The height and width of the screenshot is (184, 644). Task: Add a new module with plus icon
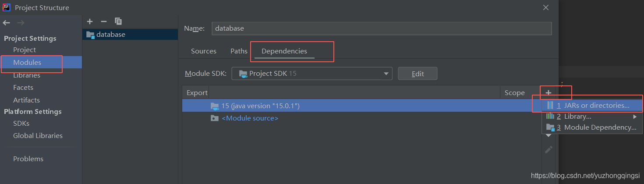(90, 21)
